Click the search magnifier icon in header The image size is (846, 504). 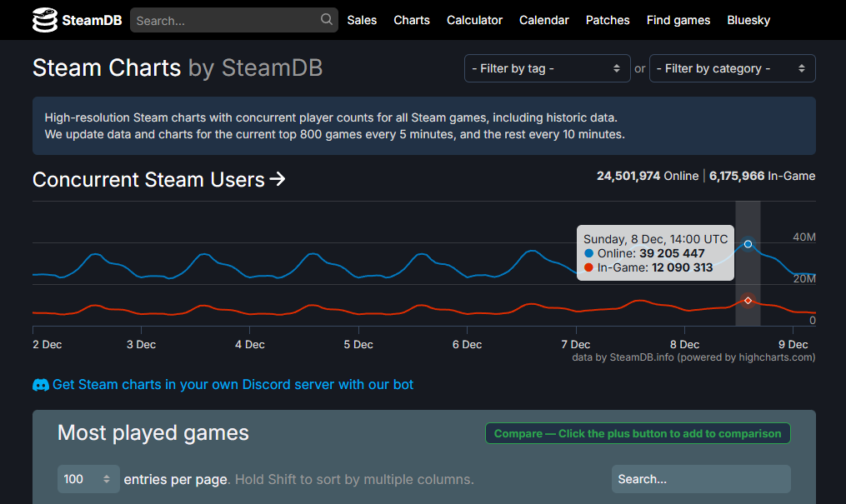[327, 19]
